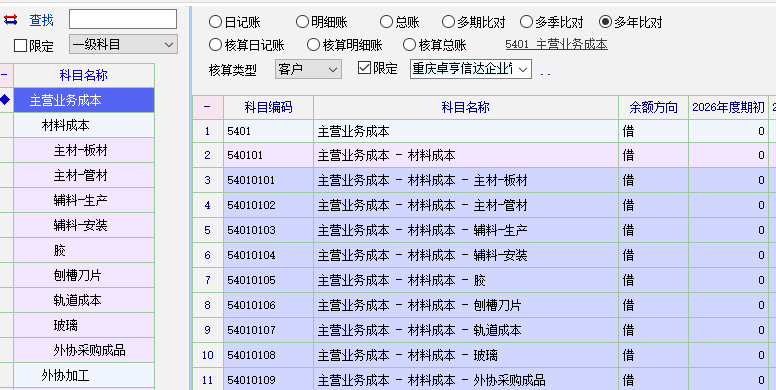Open the 5401 主营业务成本 link
The height and width of the screenshot is (390, 776).
tap(556, 45)
